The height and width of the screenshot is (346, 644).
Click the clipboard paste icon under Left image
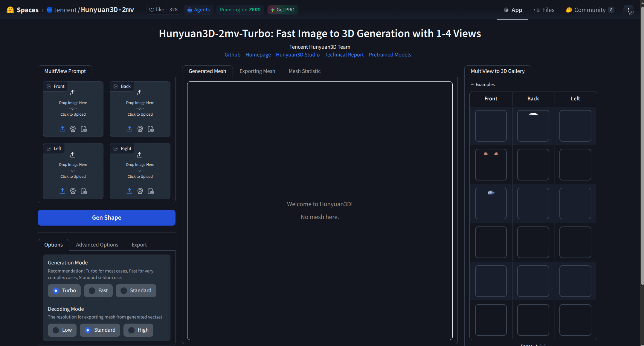pyautogui.click(x=84, y=191)
